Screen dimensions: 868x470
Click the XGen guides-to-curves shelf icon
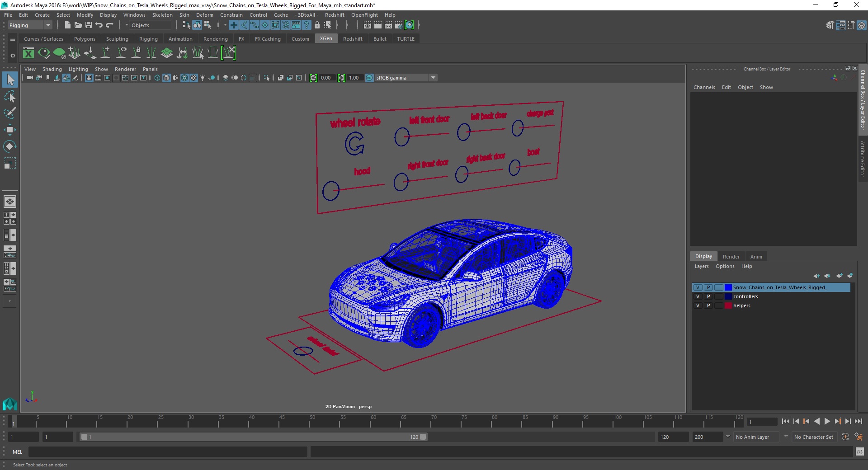(182, 53)
